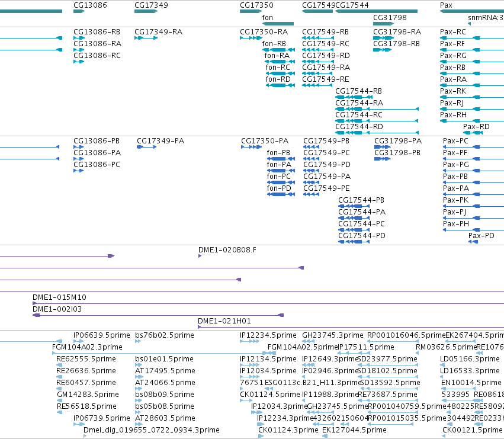
Task: Select the GH23745.3prime EST
Action: tap(308, 341)
